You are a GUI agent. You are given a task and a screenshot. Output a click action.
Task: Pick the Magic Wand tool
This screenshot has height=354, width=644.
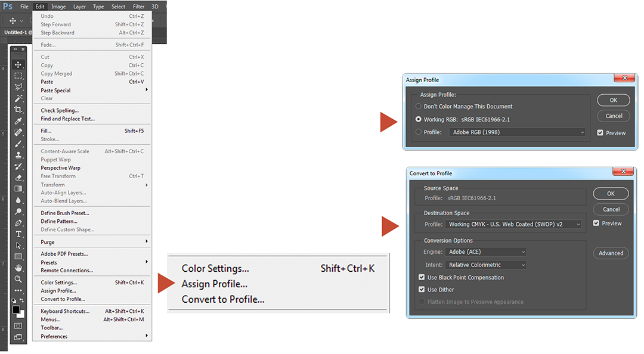(18, 98)
